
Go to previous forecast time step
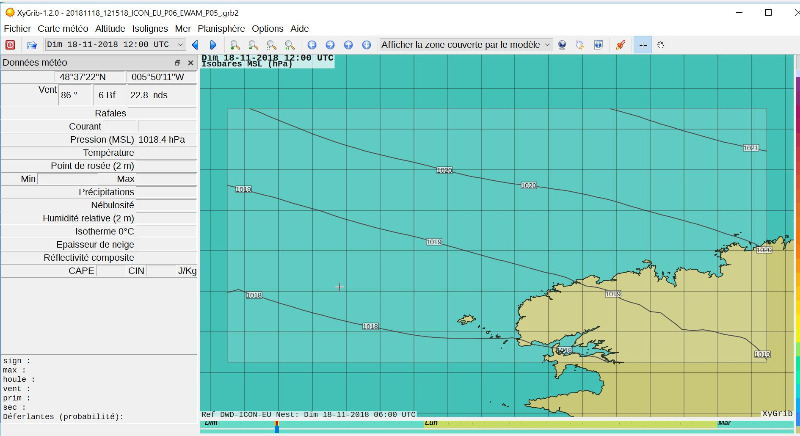click(195, 45)
